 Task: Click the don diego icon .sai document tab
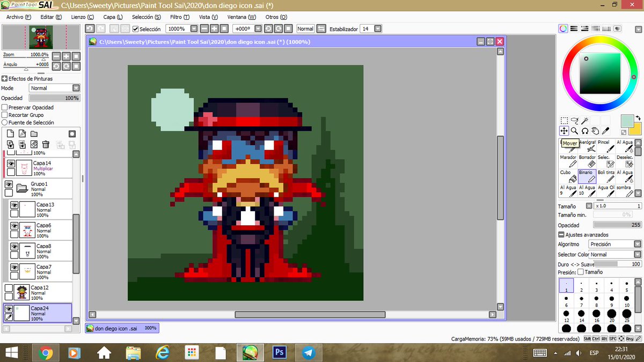[122, 328]
